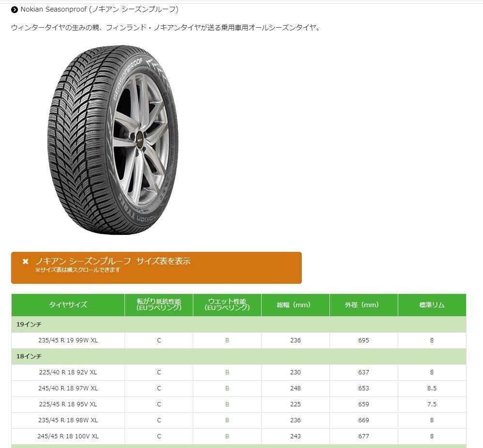Select the 235/45 R 18 98W XL tire size
Image resolution: width=483 pixels, height=448 pixels.
pos(68,420)
